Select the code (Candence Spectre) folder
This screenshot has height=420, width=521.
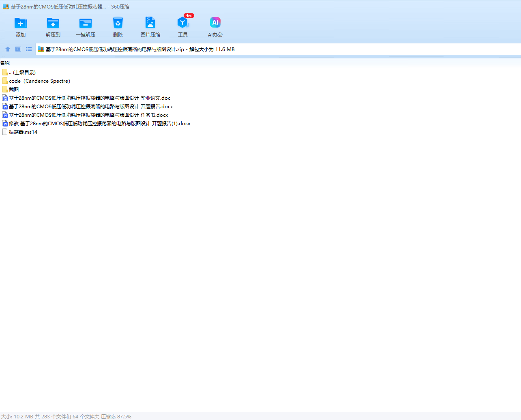pyautogui.click(x=36, y=81)
